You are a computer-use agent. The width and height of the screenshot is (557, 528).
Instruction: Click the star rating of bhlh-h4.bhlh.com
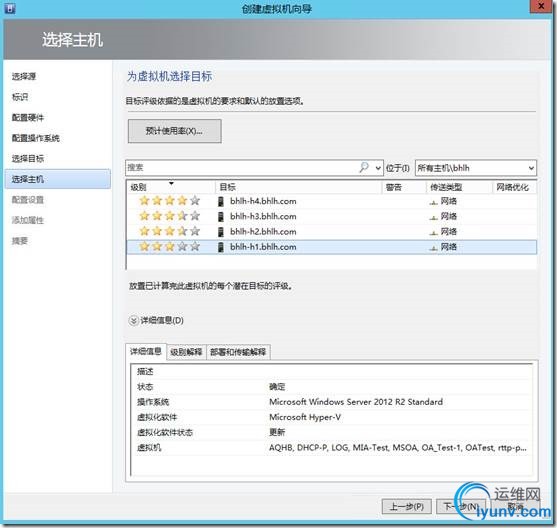(169, 201)
